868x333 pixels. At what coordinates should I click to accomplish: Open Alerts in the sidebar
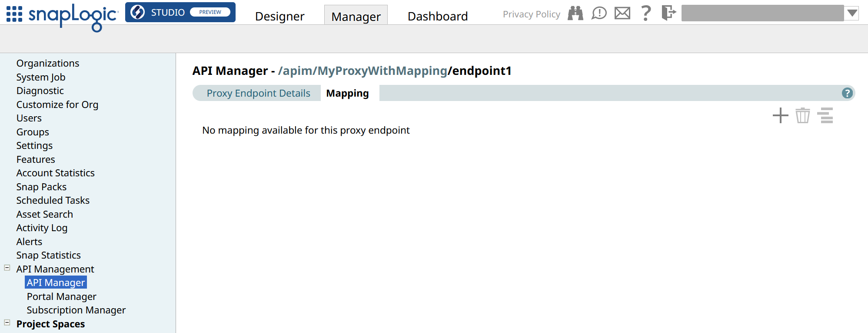(29, 242)
